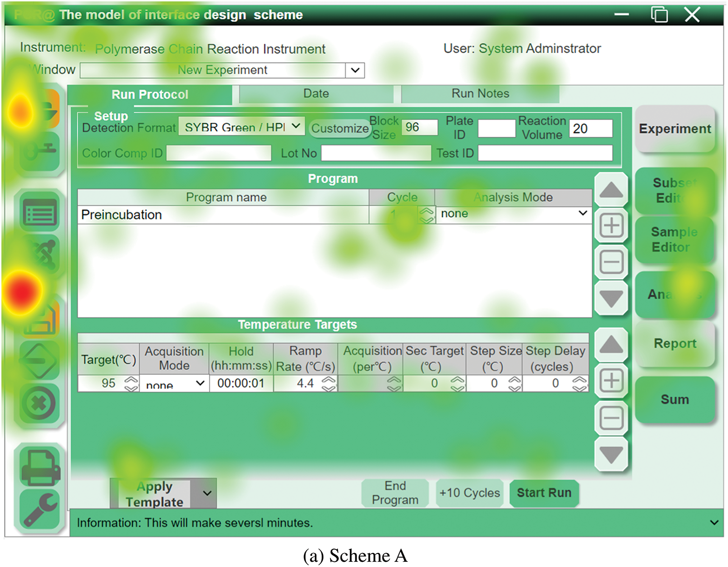The image size is (728, 567).
Task: Open the Detection Format SYBR Green dropdown
Action: point(296,127)
